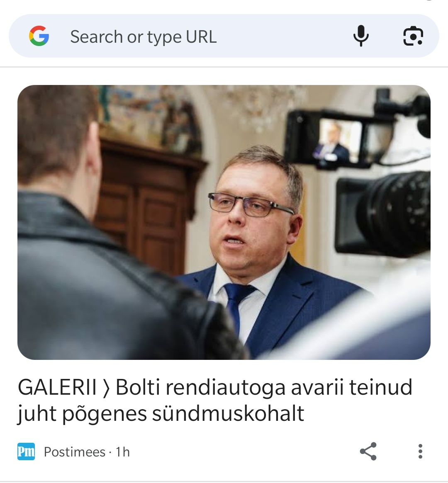Open the three-dot article options menu
This screenshot has height=483, width=448.
[x=420, y=451]
